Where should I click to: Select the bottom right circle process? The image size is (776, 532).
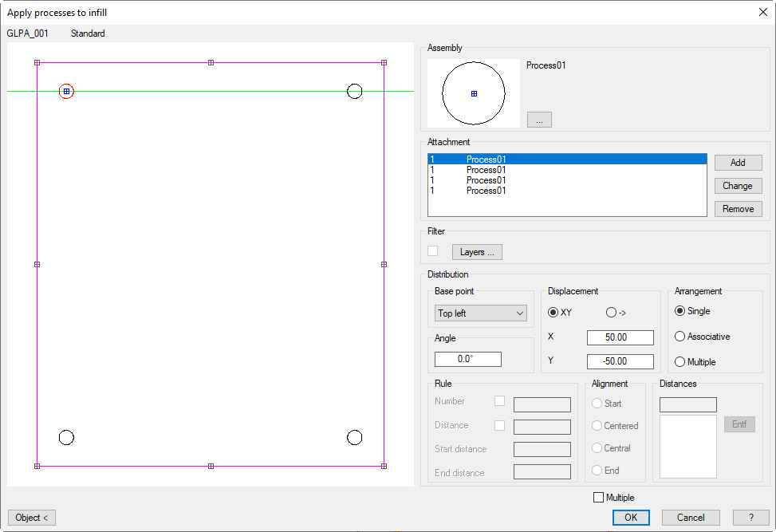[x=355, y=437]
